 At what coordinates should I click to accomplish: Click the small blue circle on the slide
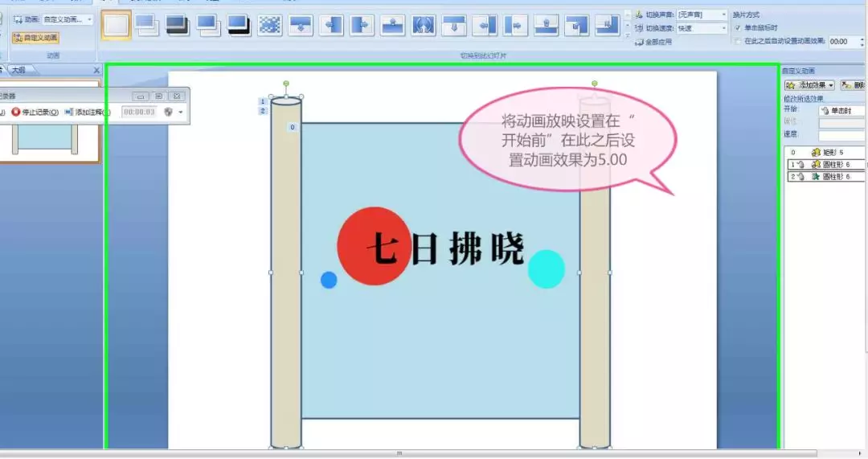(329, 281)
